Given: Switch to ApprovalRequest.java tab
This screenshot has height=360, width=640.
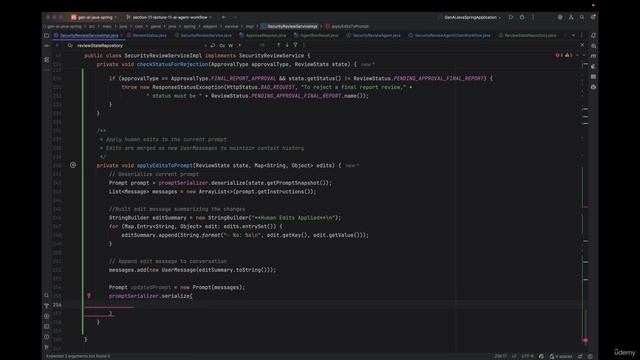Looking at the screenshot, I should (x=263, y=36).
